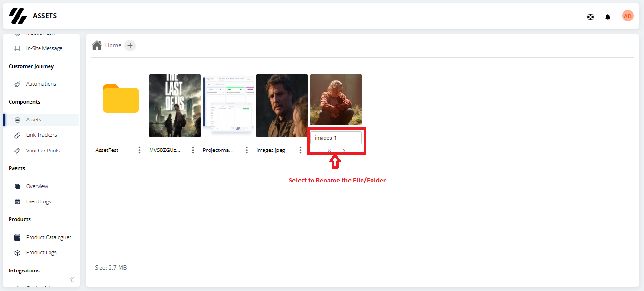Viewport: 644px width, 291px height.
Task: Open the AssetTest yellow folder
Action: point(121,99)
